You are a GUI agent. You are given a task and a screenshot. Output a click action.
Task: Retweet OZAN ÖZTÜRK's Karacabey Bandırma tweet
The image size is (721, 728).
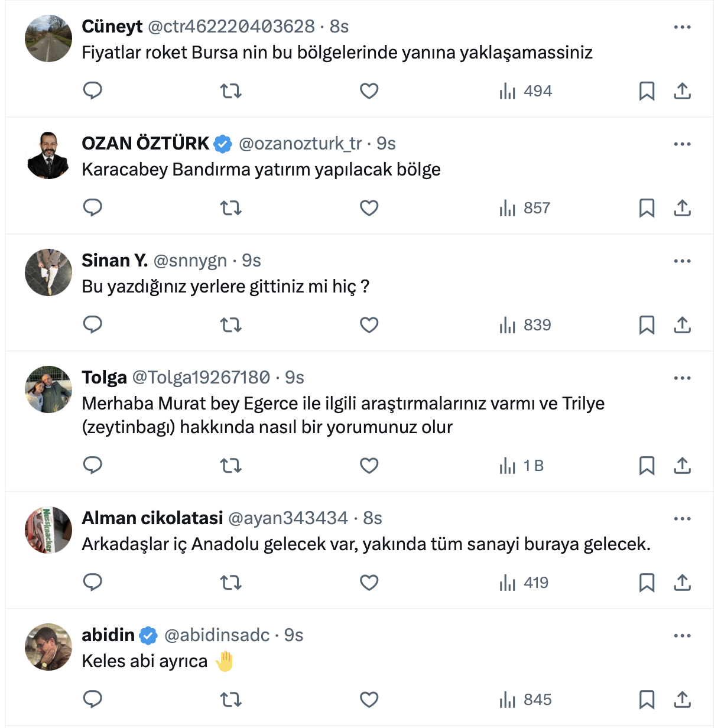pos(231,208)
